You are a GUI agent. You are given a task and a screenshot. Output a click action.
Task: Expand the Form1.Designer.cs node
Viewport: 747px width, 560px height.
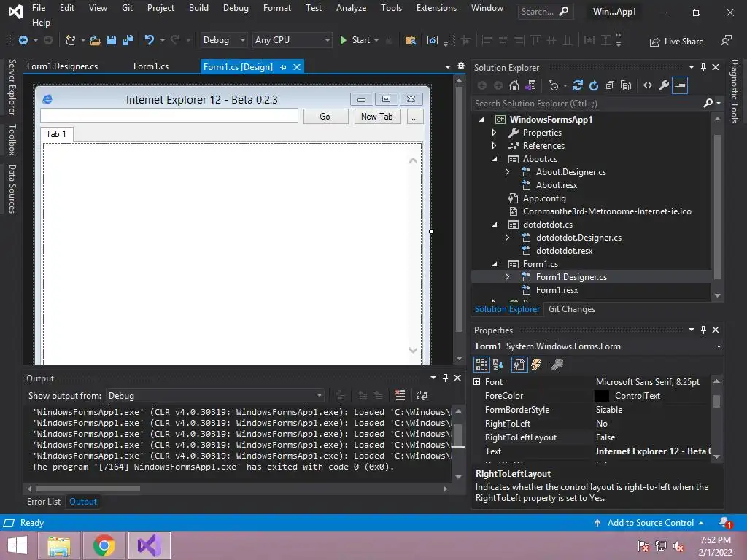[x=507, y=276]
